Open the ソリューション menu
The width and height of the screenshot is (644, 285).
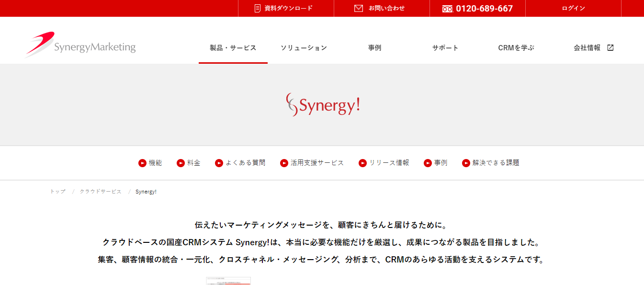[304, 47]
